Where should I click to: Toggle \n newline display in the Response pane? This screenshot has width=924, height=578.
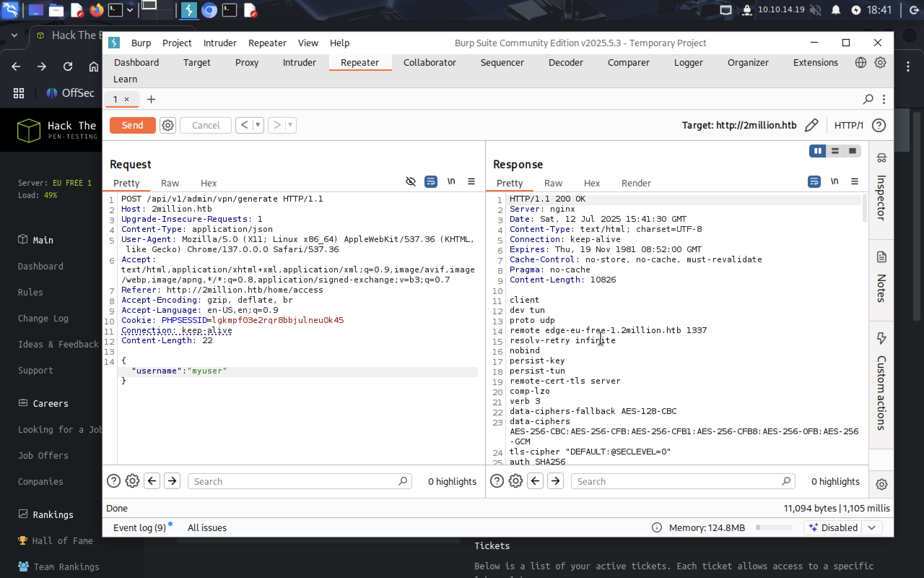(x=834, y=181)
